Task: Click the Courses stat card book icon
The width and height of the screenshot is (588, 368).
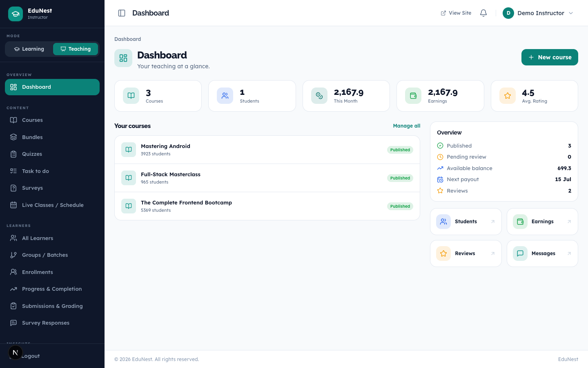Action: [131, 96]
